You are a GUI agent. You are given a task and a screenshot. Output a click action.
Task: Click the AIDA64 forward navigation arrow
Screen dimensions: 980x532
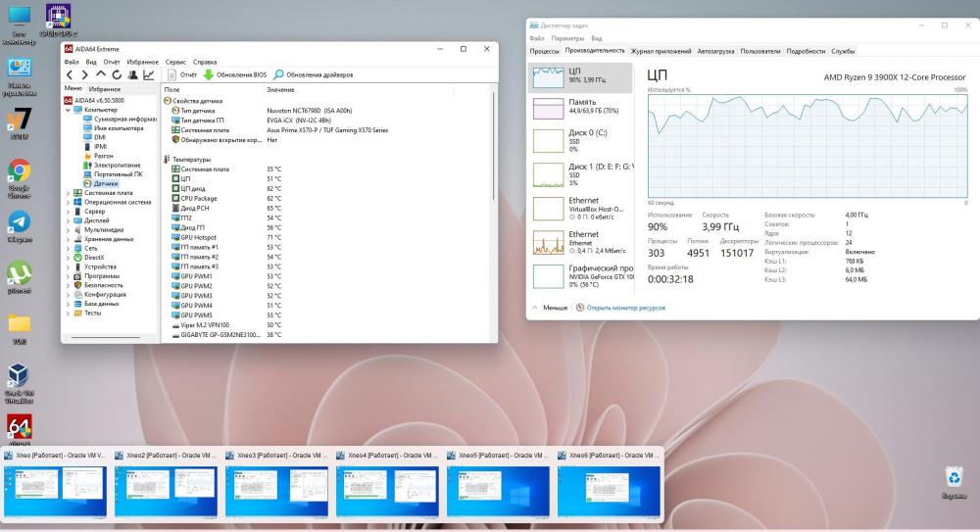coord(85,75)
